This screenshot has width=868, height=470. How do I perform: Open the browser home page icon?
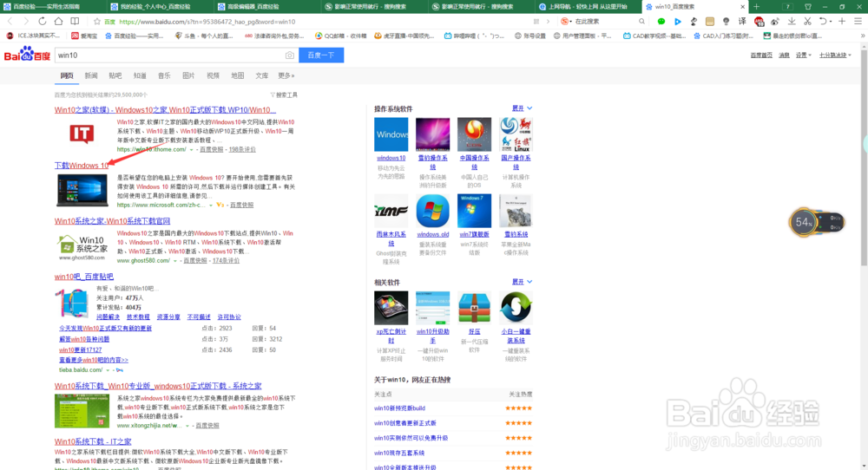pyautogui.click(x=58, y=21)
